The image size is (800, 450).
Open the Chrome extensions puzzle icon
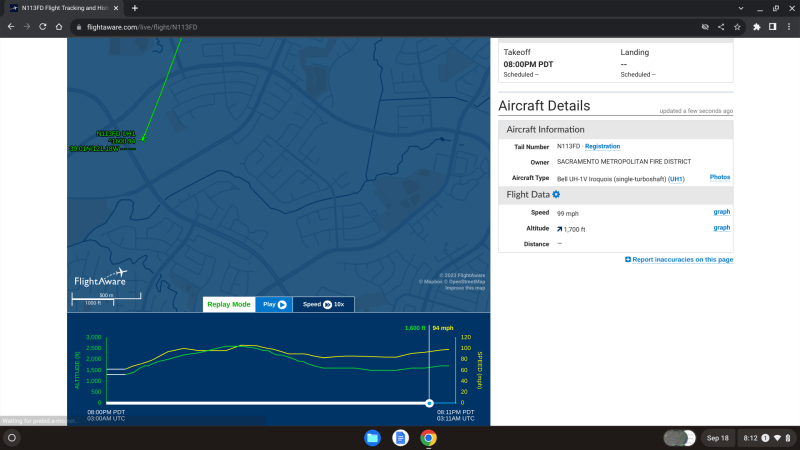pos(757,27)
